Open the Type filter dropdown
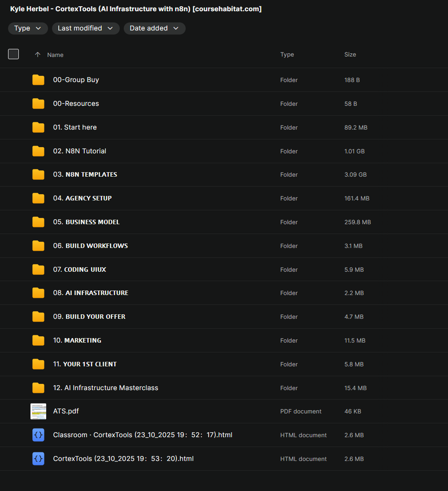Viewport: 448px width, 491px height. [28, 29]
